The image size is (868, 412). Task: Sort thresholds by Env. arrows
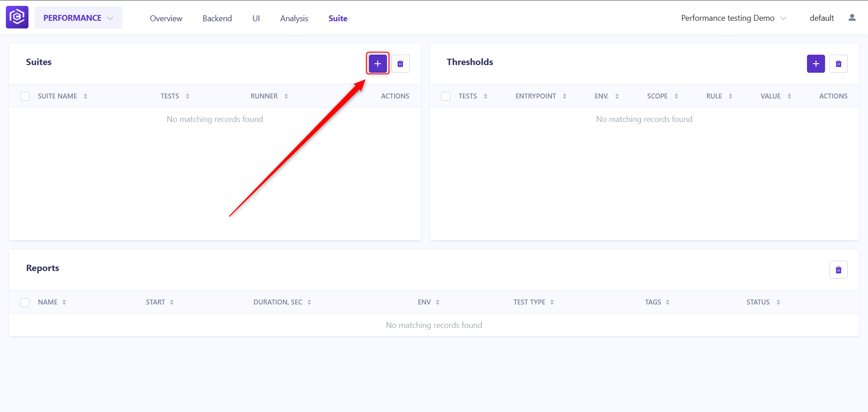click(x=617, y=96)
